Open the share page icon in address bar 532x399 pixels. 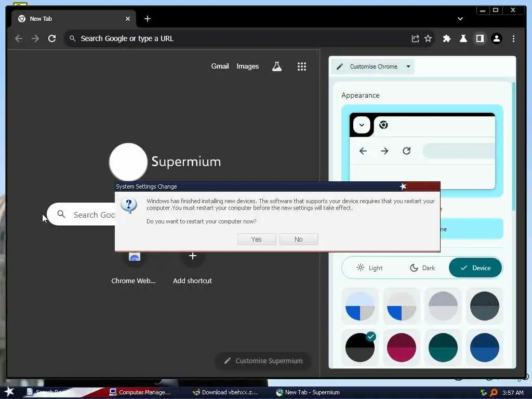pyautogui.click(x=415, y=38)
